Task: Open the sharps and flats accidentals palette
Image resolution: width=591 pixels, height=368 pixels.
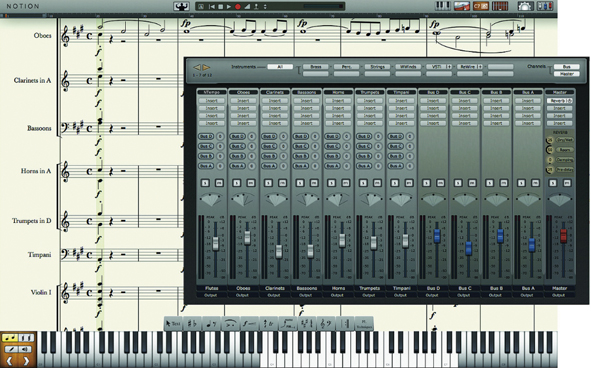Action: 192,324
